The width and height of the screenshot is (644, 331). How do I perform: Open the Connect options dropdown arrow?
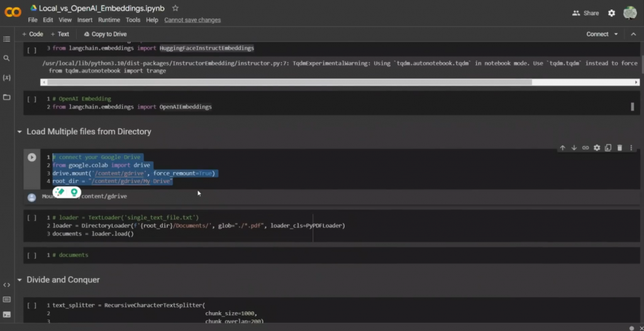(x=616, y=34)
